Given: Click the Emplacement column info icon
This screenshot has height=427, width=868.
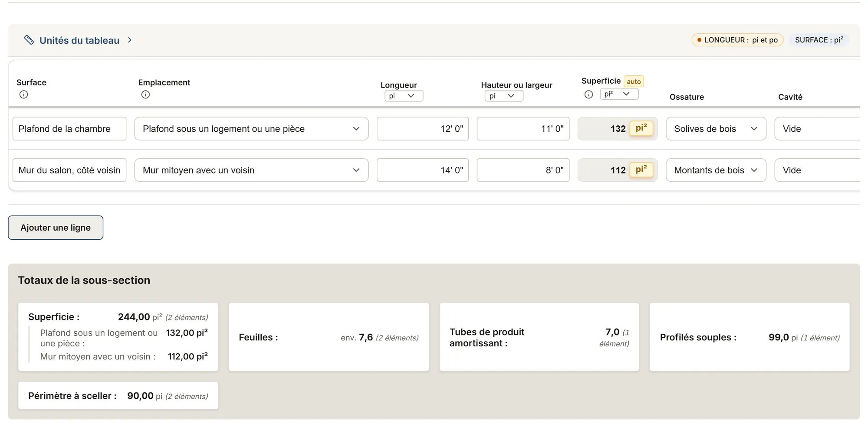Looking at the screenshot, I should point(145,95).
